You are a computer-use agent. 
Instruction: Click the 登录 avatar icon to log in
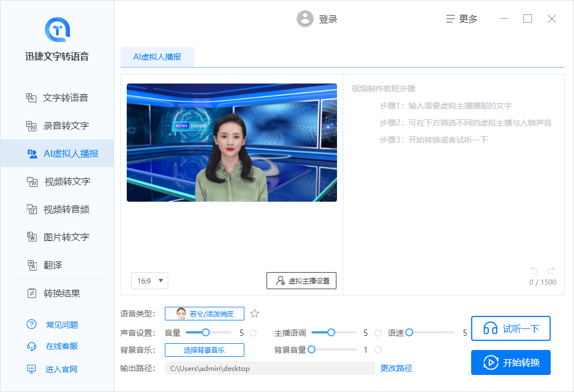(x=305, y=18)
